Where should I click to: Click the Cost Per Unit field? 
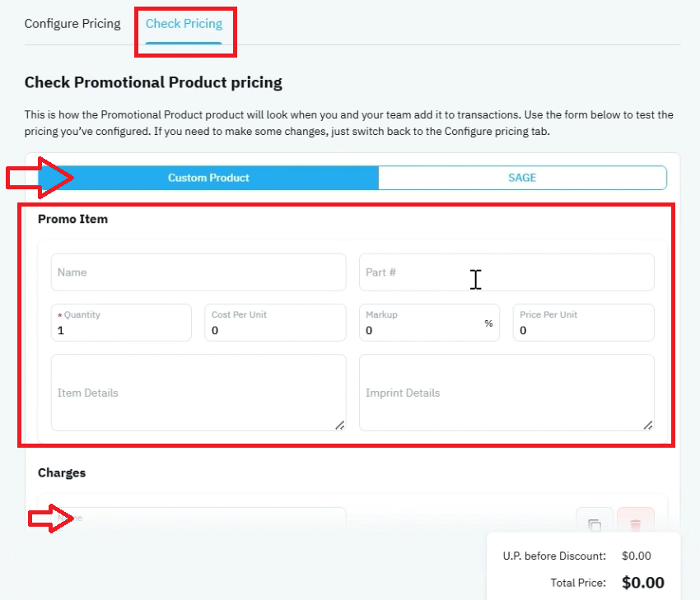click(275, 323)
